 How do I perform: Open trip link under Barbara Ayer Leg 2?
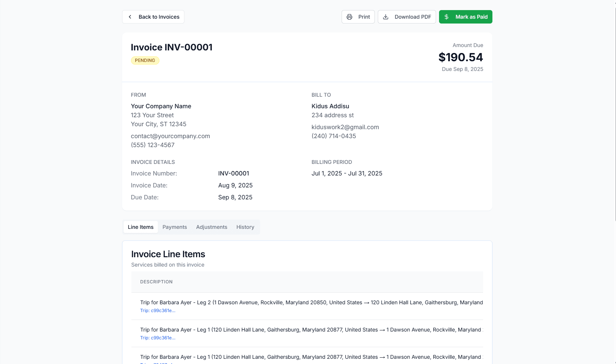pyautogui.click(x=158, y=310)
